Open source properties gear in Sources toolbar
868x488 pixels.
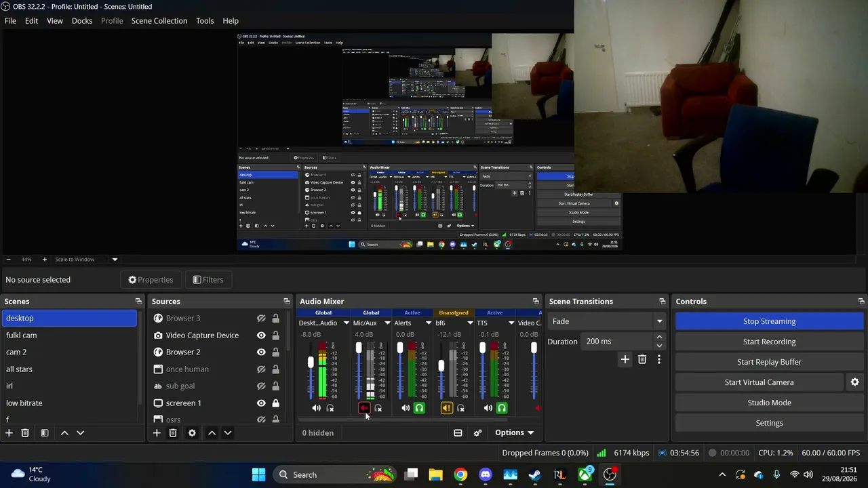pyautogui.click(x=192, y=432)
